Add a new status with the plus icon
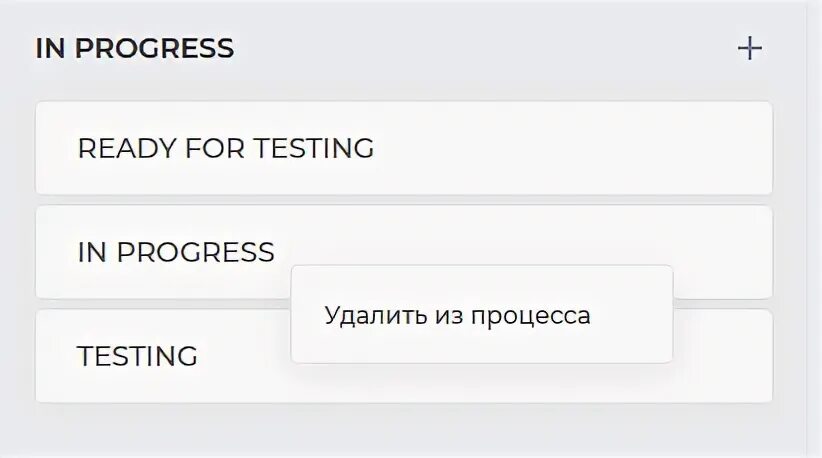This screenshot has height=458, width=822. pos(749,48)
